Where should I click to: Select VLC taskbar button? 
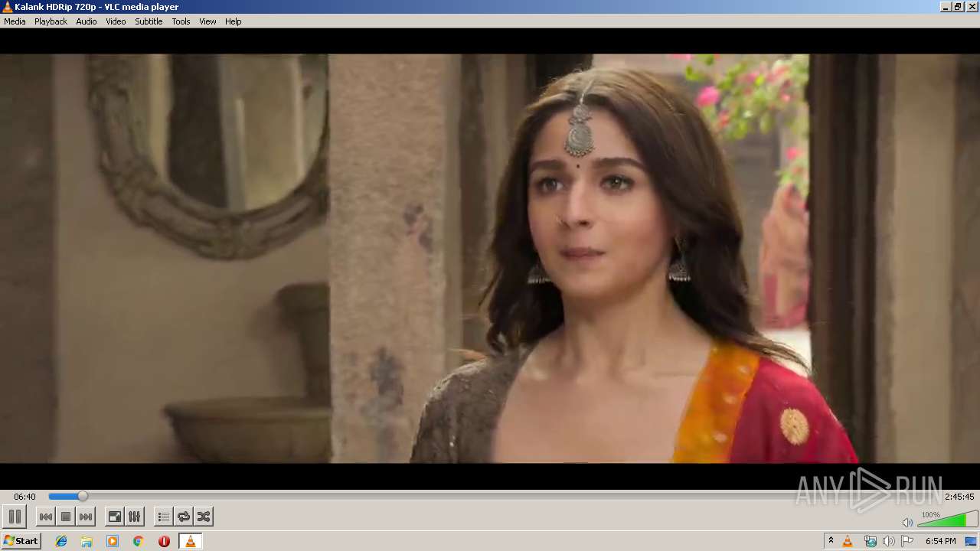190,541
